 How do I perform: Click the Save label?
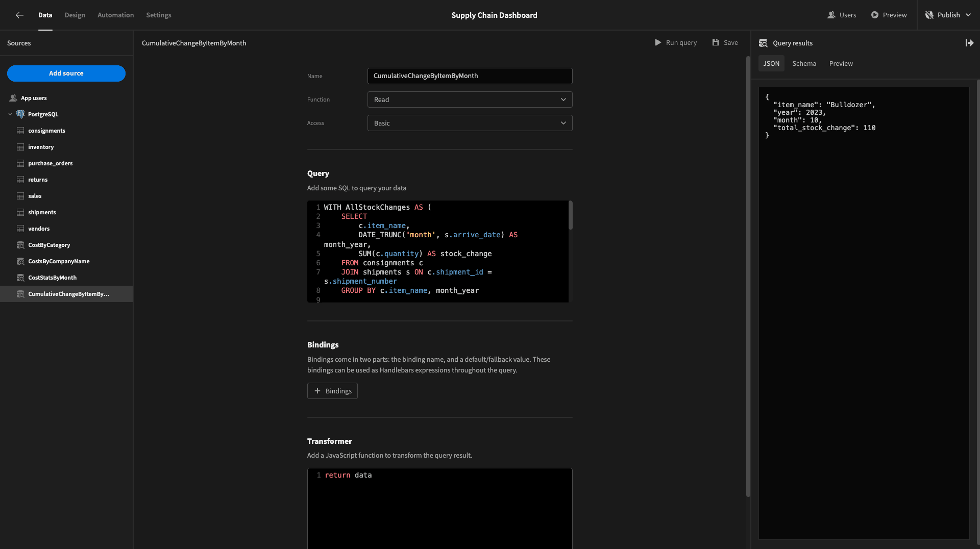(730, 43)
